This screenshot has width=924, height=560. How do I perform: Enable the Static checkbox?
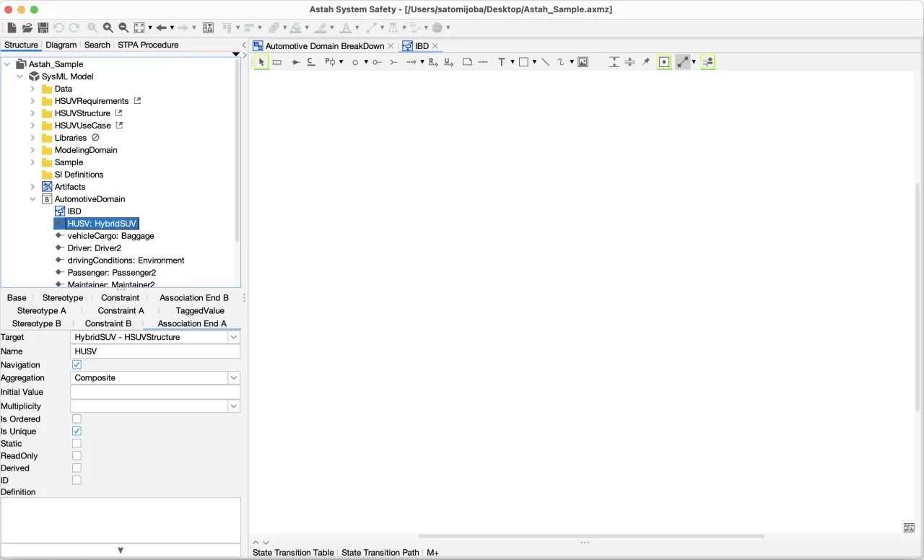[x=77, y=443]
